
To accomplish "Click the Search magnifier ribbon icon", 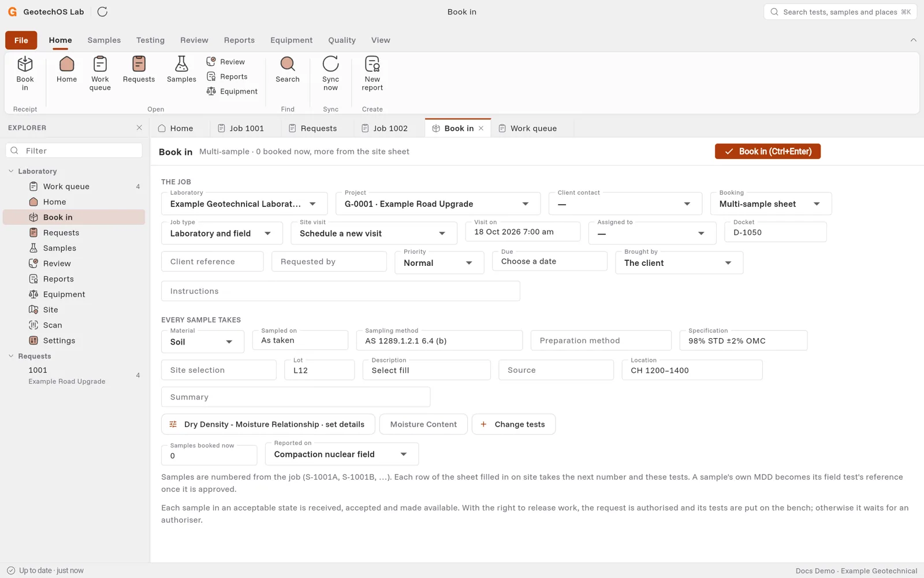I will click(288, 70).
